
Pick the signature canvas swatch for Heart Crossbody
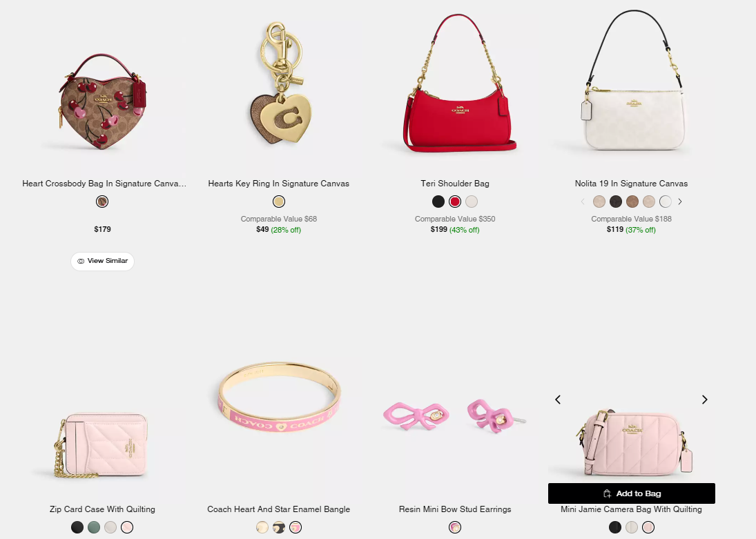[102, 202]
